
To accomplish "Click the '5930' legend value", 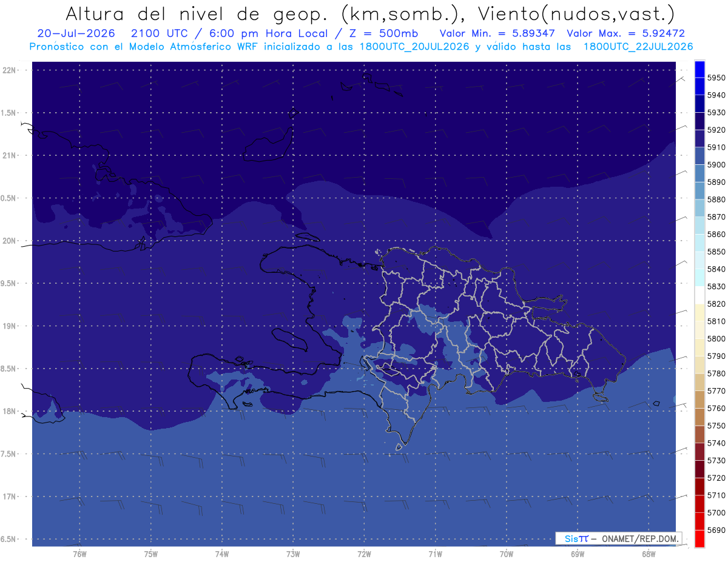I will (x=716, y=113).
